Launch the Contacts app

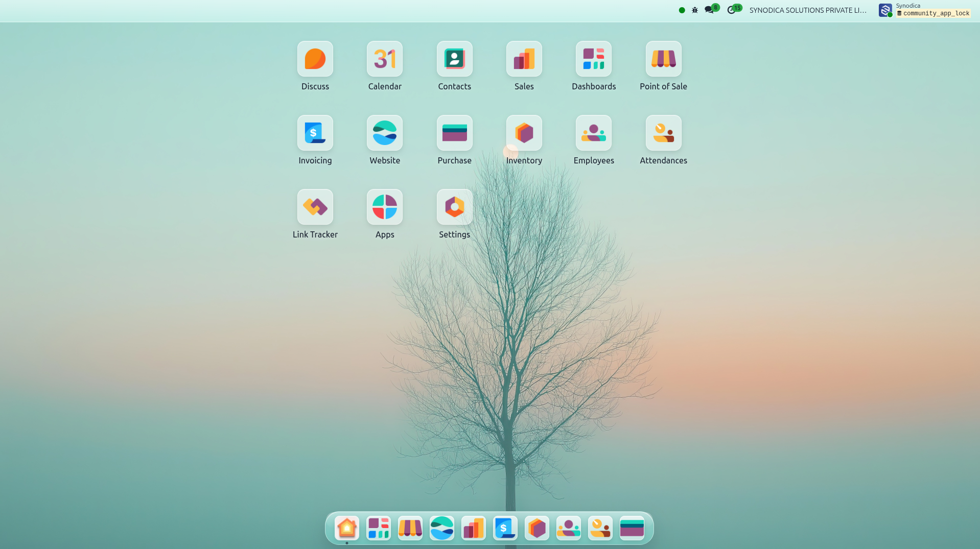pyautogui.click(x=454, y=59)
